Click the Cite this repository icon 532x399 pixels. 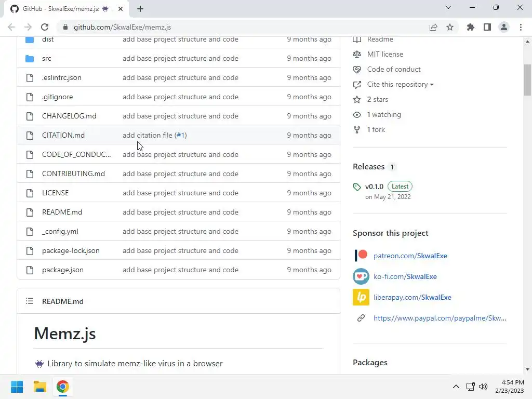pyautogui.click(x=357, y=85)
